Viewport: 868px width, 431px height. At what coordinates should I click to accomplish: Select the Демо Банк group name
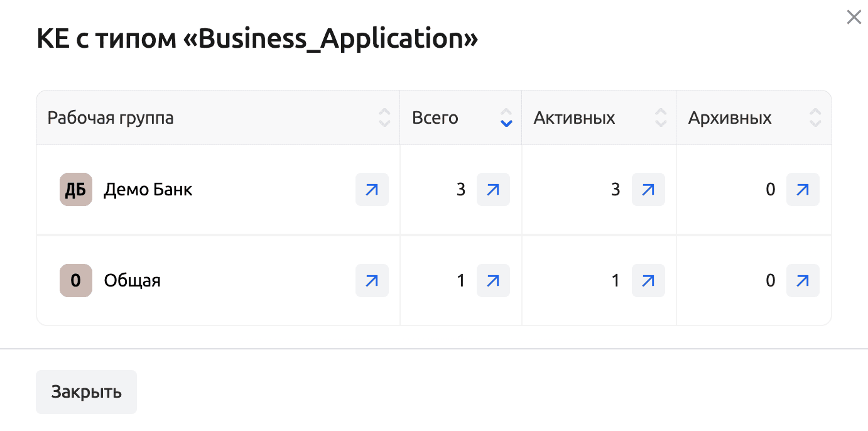(x=148, y=189)
